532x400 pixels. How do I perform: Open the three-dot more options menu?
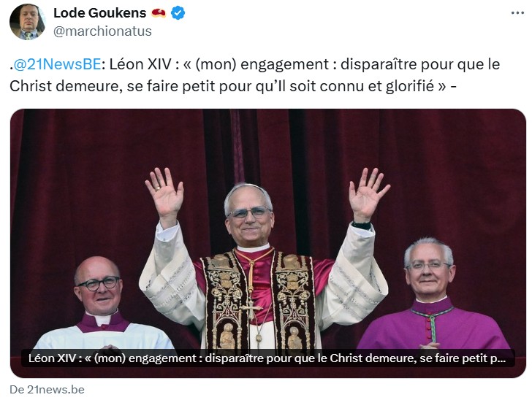pos(517,13)
